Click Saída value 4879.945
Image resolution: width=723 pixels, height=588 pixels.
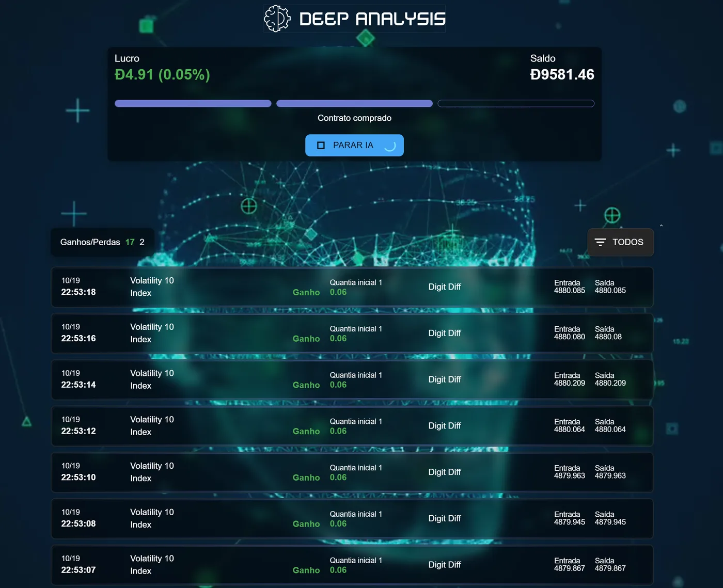[x=610, y=522]
